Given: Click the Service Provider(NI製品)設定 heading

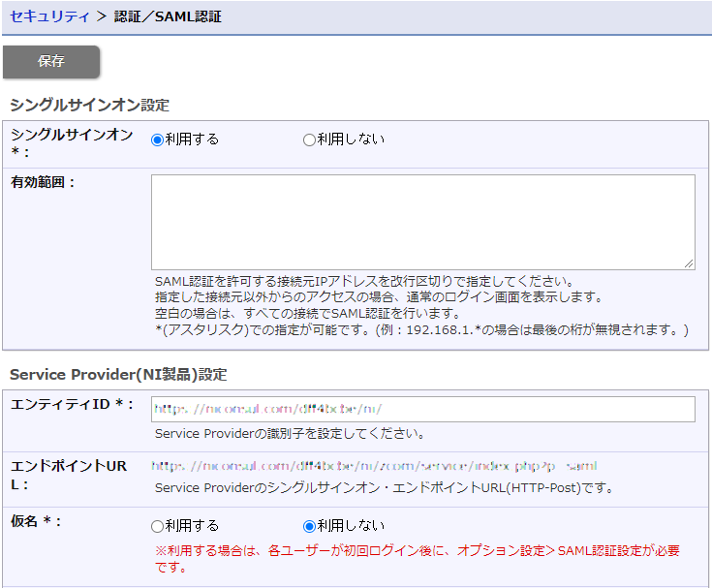Looking at the screenshot, I should [x=118, y=373].
